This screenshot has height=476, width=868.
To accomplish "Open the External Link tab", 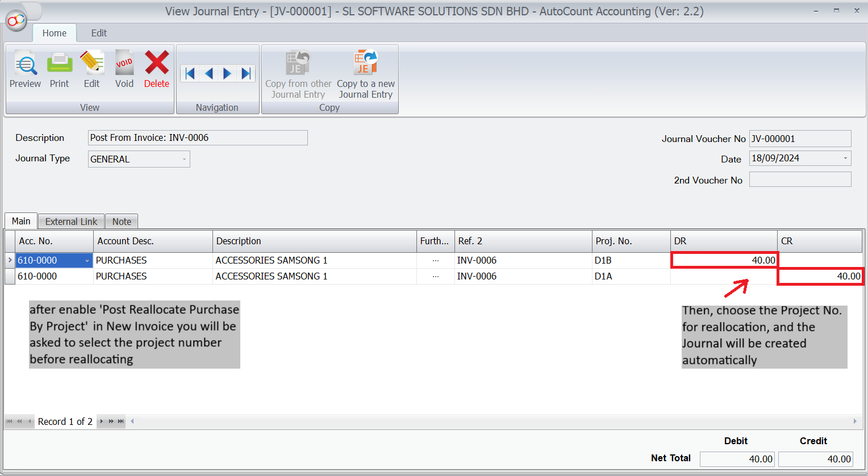I will 71,222.
